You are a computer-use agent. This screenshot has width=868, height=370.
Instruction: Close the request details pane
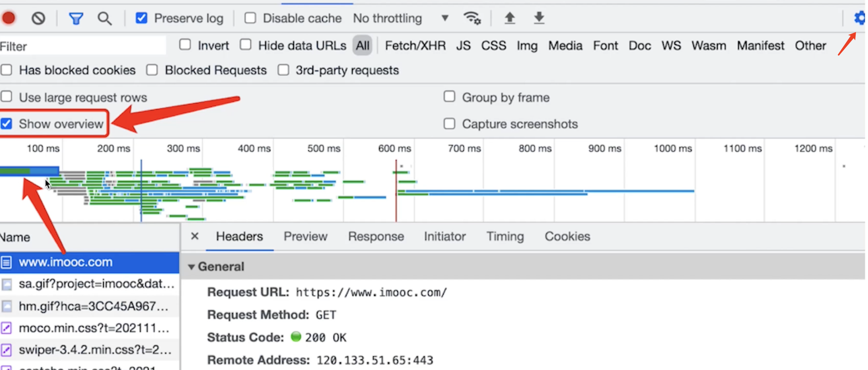pyautogui.click(x=195, y=236)
